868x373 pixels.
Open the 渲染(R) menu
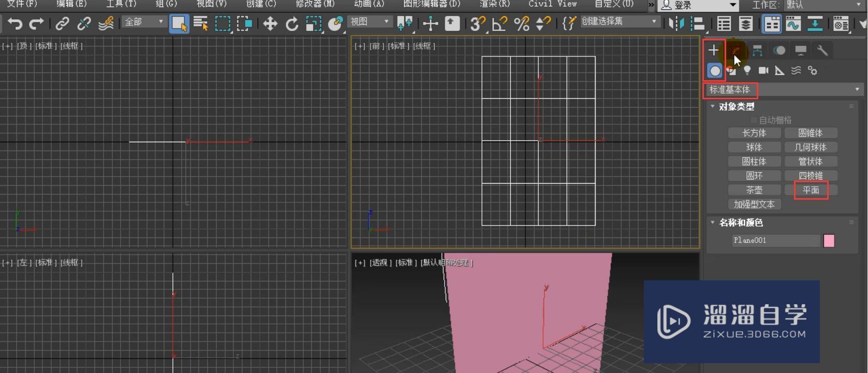click(494, 4)
